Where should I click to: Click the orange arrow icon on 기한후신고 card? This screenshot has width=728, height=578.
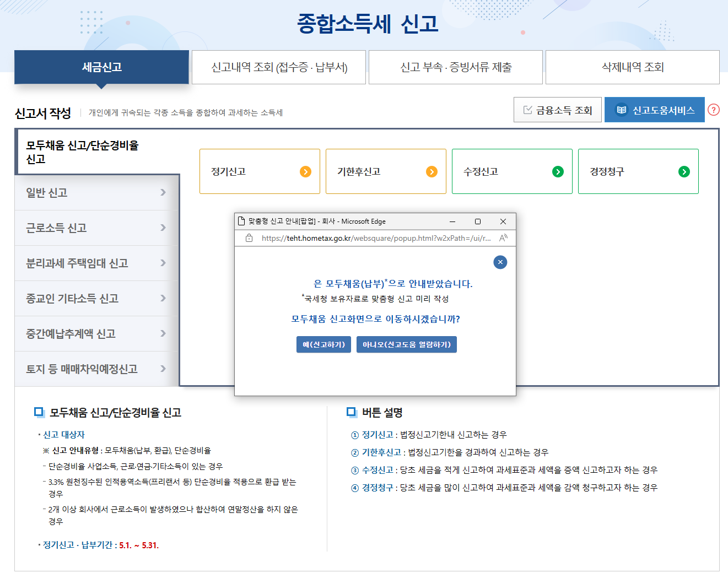point(432,171)
